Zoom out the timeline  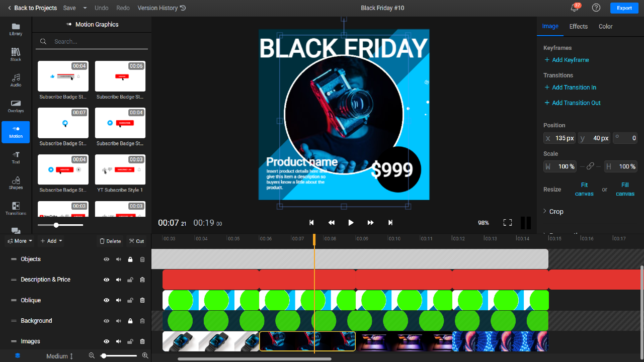(x=92, y=355)
